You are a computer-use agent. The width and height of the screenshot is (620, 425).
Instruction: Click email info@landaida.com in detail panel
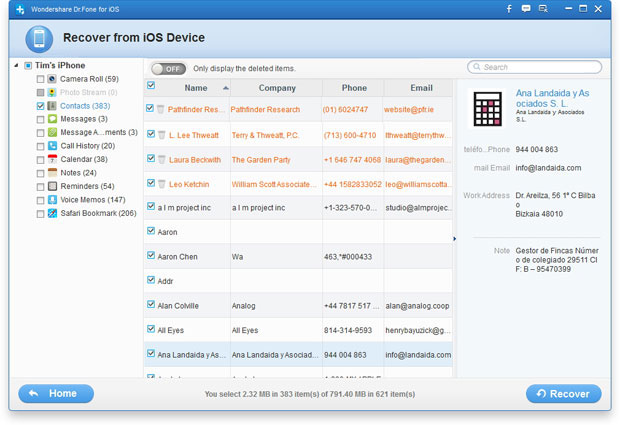point(548,168)
